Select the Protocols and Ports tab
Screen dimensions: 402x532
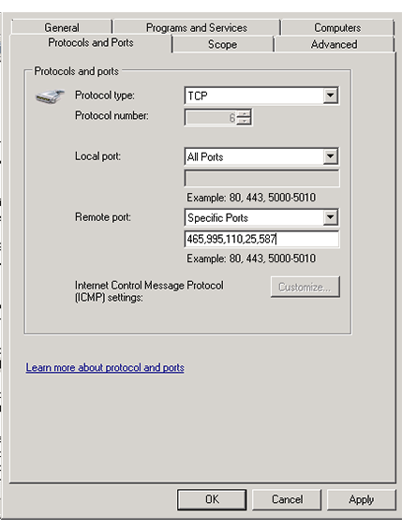coord(91,43)
